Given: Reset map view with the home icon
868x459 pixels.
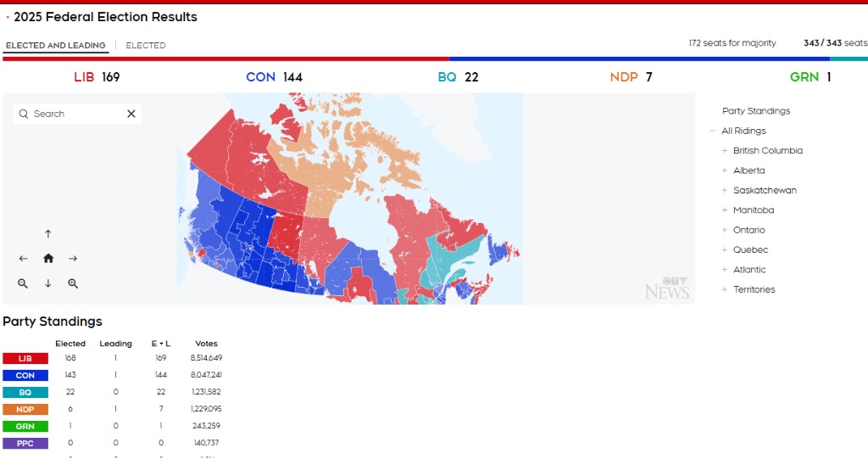Looking at the screenshot, I should coord(48,258).
